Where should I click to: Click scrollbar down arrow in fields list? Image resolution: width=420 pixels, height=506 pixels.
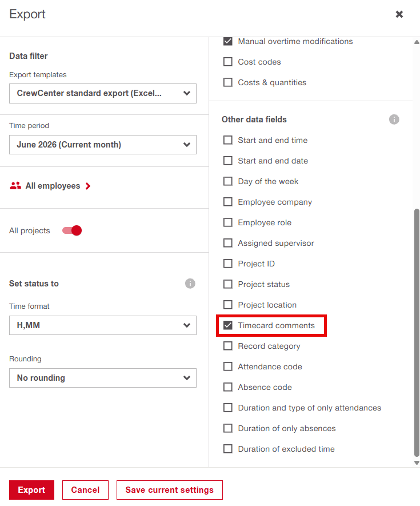click(417, 463)
